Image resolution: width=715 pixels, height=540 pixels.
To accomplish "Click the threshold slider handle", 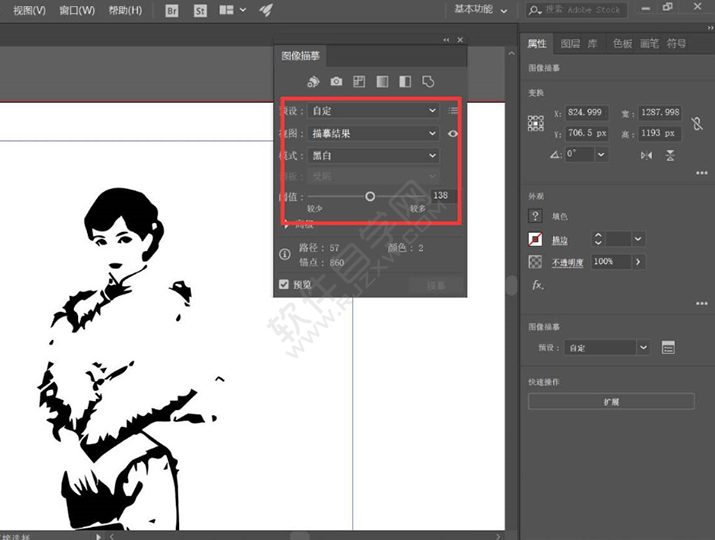I will [x=370, y=196].
